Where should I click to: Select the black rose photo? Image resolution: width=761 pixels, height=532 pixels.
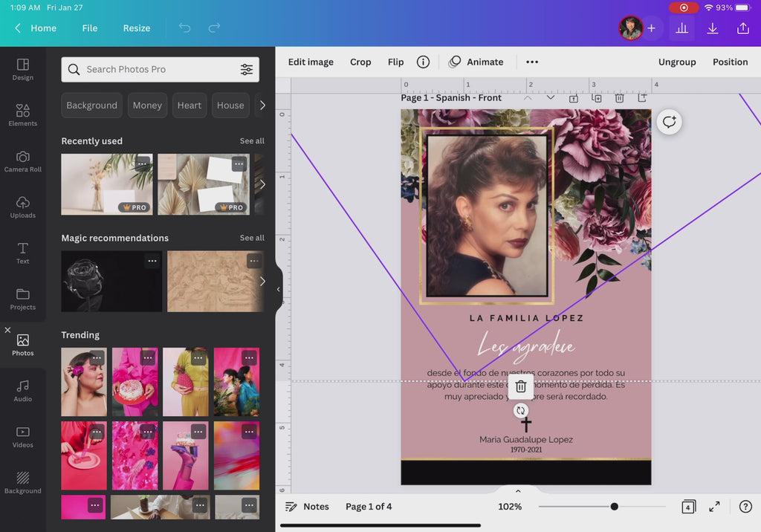(x=111, y=281)
